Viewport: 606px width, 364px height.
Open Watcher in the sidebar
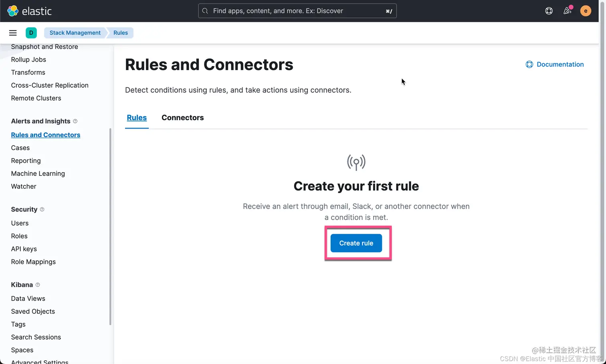click(24, 186)
